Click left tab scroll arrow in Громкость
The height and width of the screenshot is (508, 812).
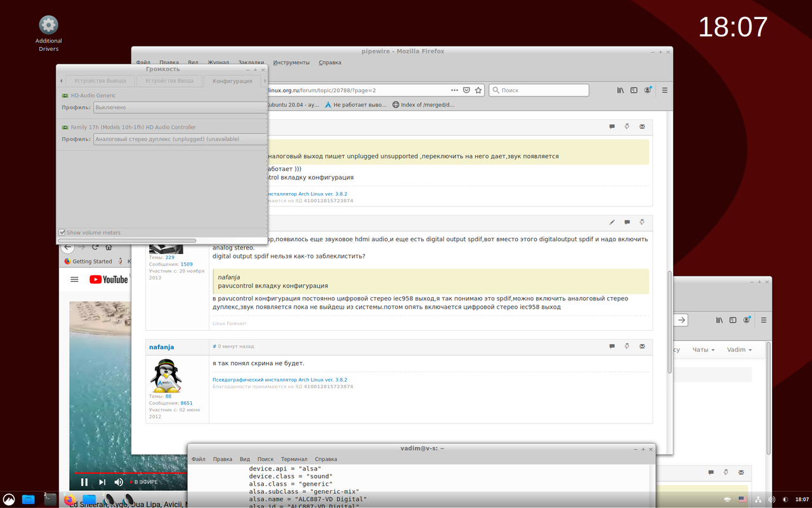pyautogui.click(x=61, y=81)
